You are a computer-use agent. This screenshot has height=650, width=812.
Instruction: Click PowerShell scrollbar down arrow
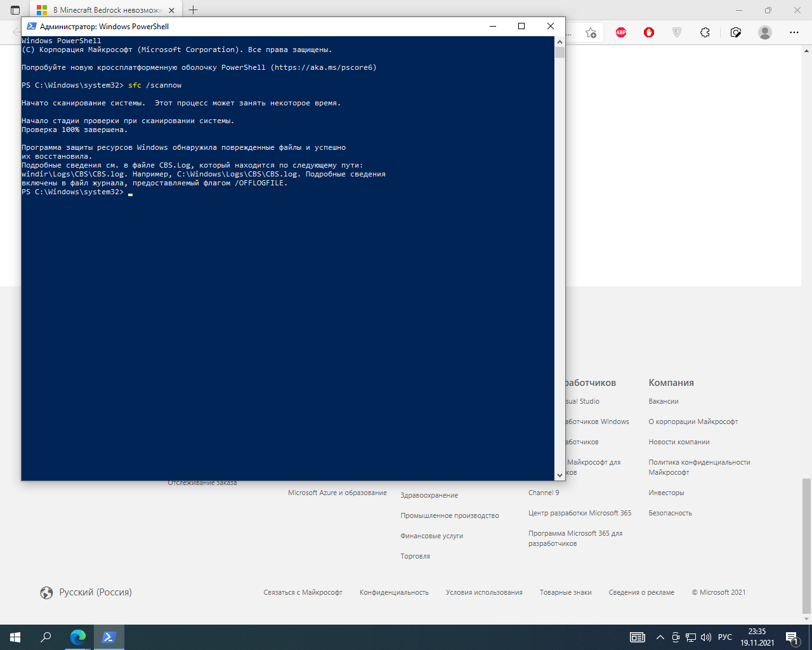click(x=560, y=475)
